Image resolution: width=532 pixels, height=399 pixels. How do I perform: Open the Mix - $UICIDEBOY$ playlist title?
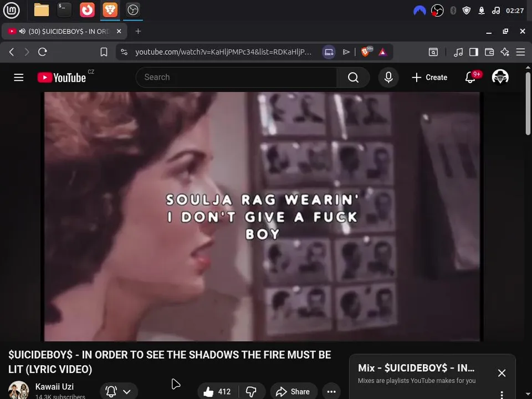pos(416,368)
